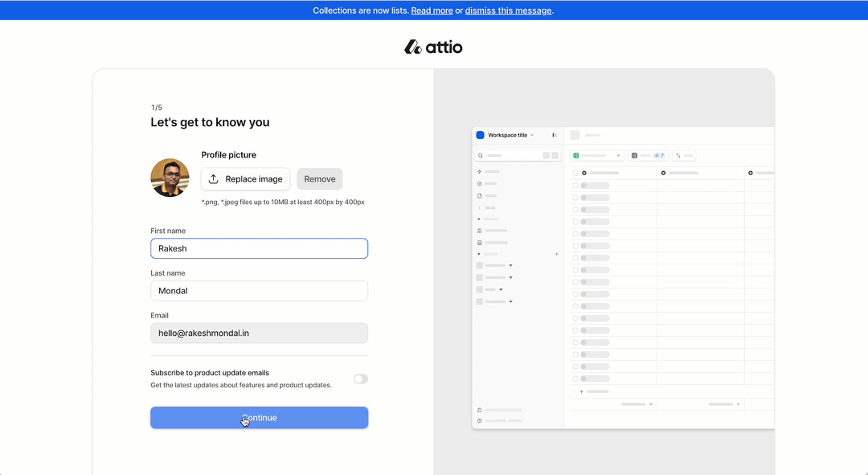Select the first row checkbox in the table

(575, 184)
